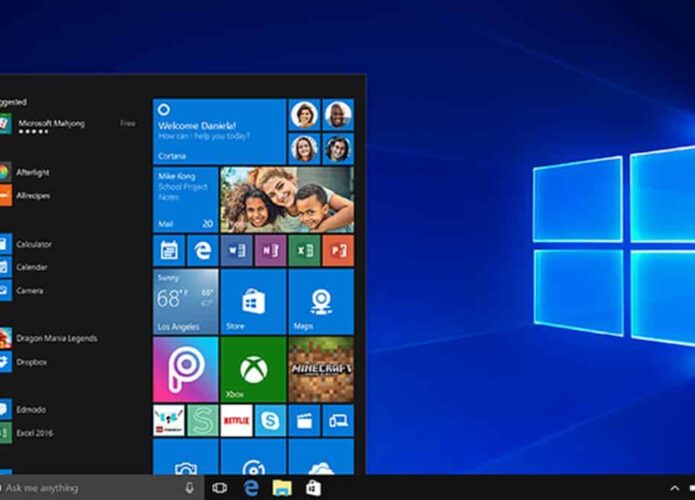Open the Cortana welcome tile

(219, 131)
